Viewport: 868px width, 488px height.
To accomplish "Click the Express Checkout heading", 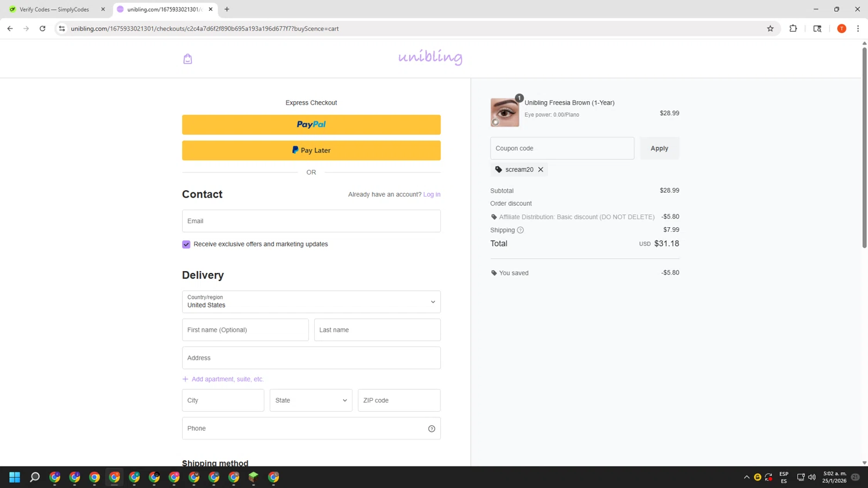I will click(311, 103).
